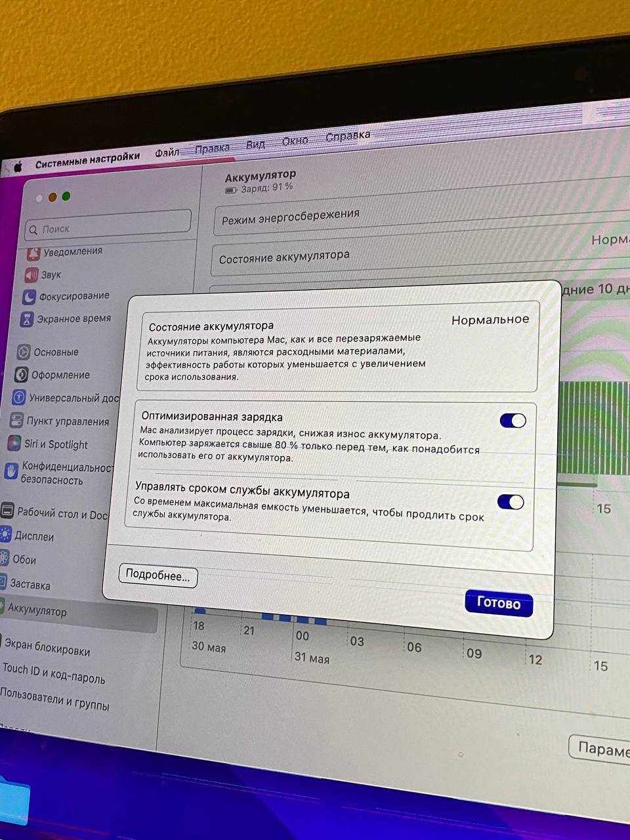Open Заставка in the sidebar
This screenshot has height=840, width=630.
30,585
